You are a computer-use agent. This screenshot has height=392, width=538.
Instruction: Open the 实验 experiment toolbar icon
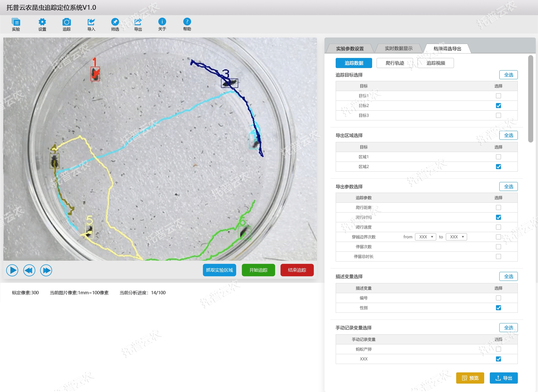tap(16, 22)
